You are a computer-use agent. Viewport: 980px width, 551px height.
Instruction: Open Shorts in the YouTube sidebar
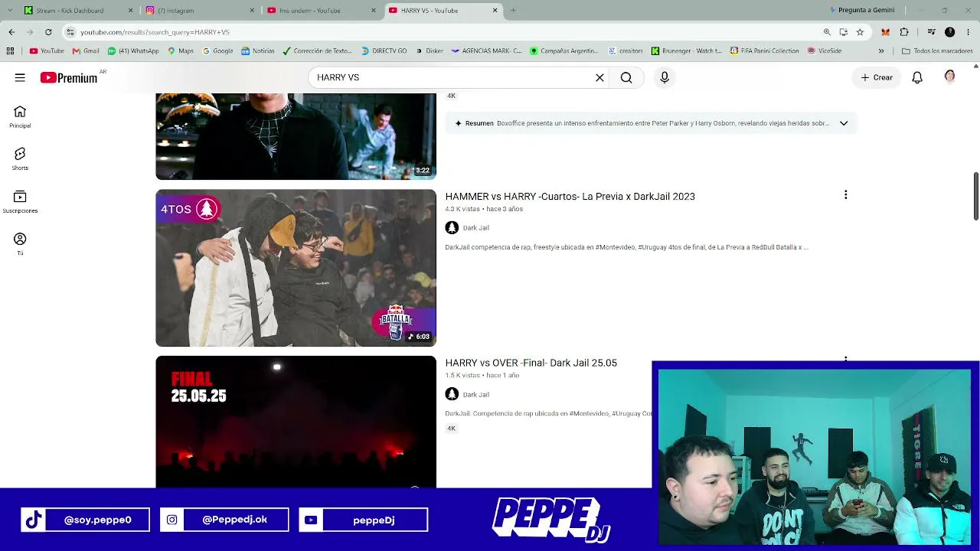pos(20,159)
